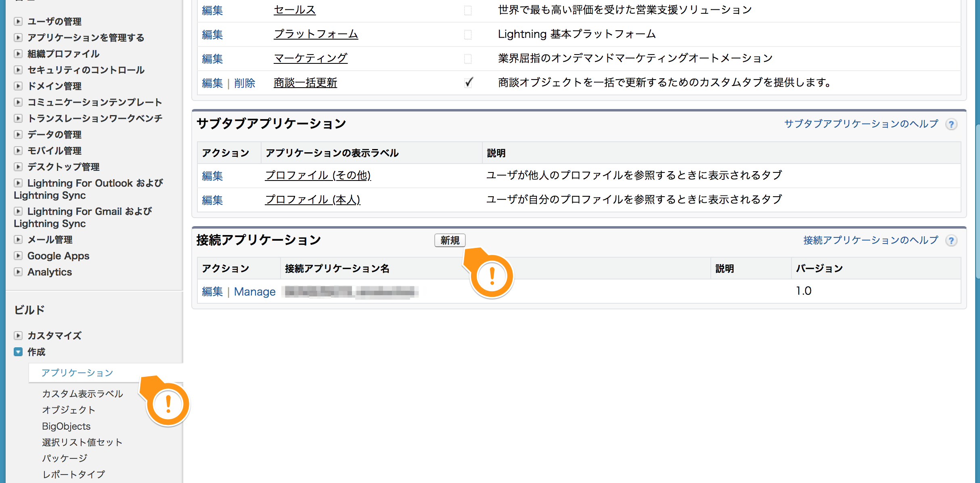
Task: Expand Lightning For Gmail arrow
Action: (18, 211)
